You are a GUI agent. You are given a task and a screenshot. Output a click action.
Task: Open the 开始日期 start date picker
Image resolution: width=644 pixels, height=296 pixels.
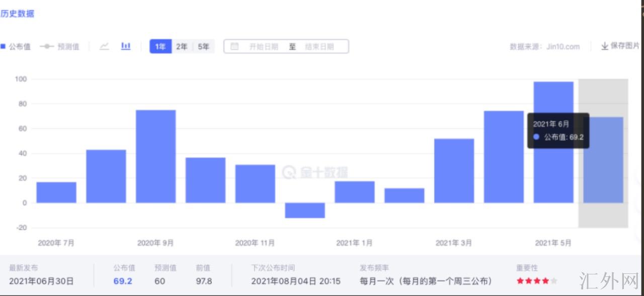264,47
